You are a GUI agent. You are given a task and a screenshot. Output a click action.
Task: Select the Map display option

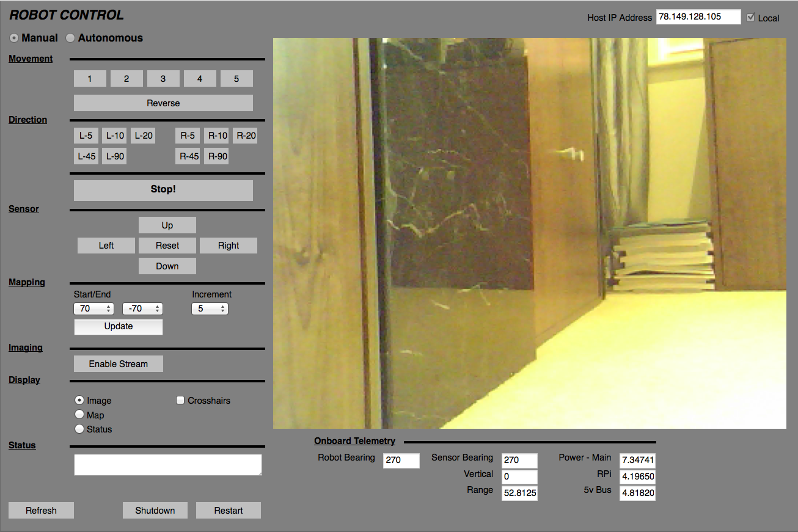pos(79,415)
